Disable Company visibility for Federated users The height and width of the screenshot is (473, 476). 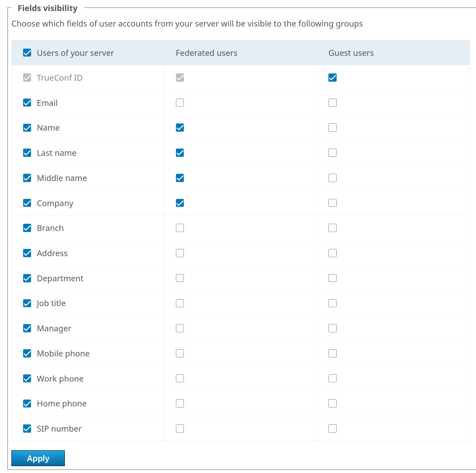(180, 203)
